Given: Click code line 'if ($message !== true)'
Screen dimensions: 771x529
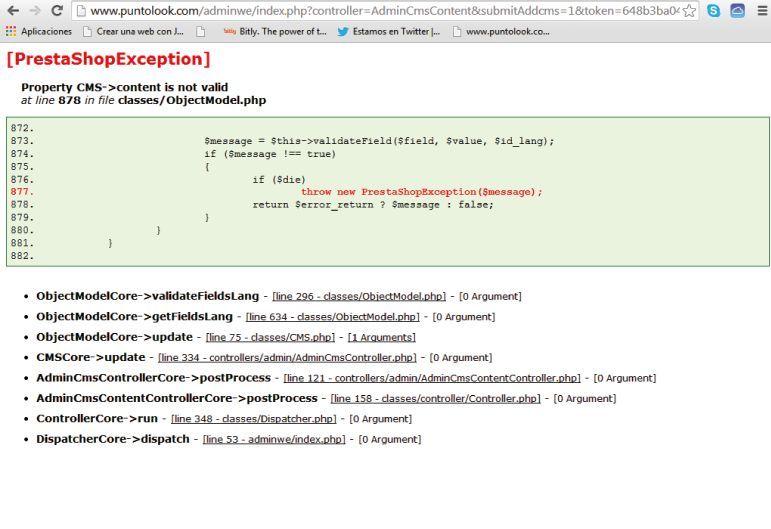Looking at the screenshot, I should (270, 154).
